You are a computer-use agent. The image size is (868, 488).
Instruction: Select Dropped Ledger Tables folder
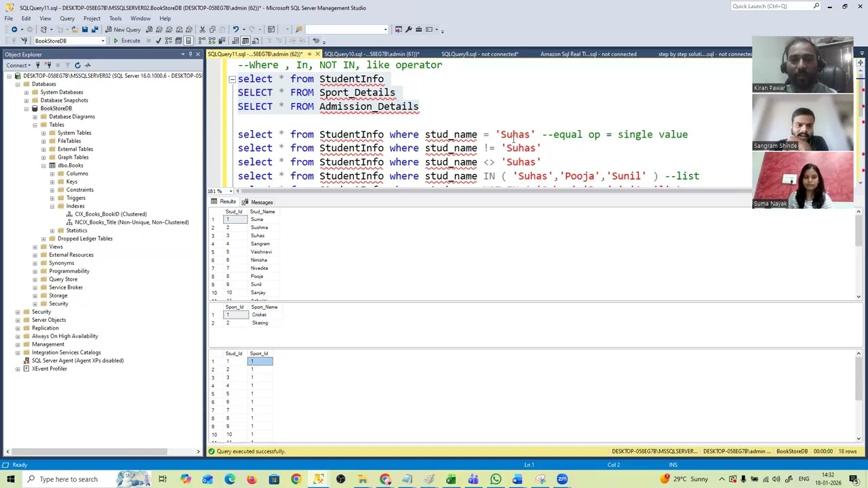[85, 239]
